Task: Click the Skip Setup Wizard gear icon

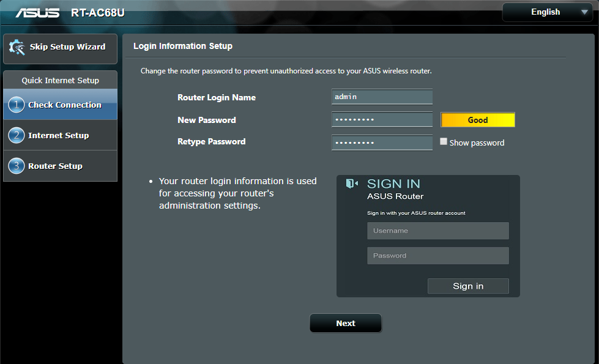Action: click(17, 47)
